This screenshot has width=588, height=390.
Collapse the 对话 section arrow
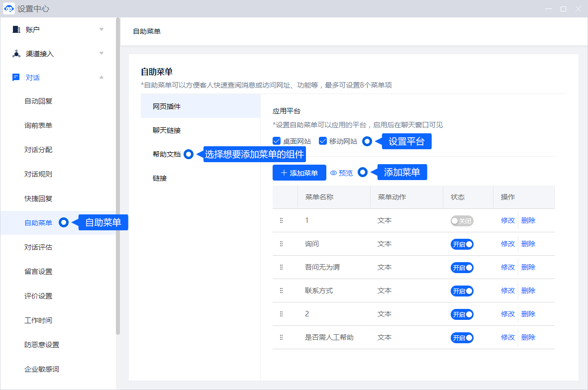point(101,77)
